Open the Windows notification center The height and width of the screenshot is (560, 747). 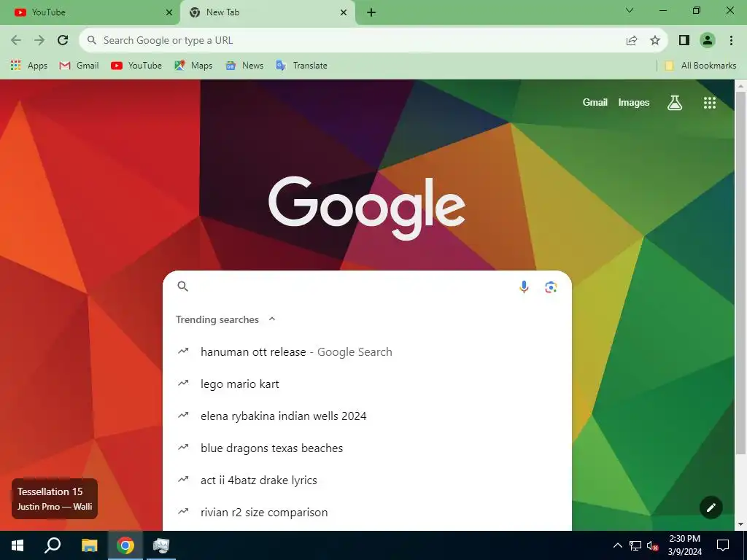tap(723, 545)
